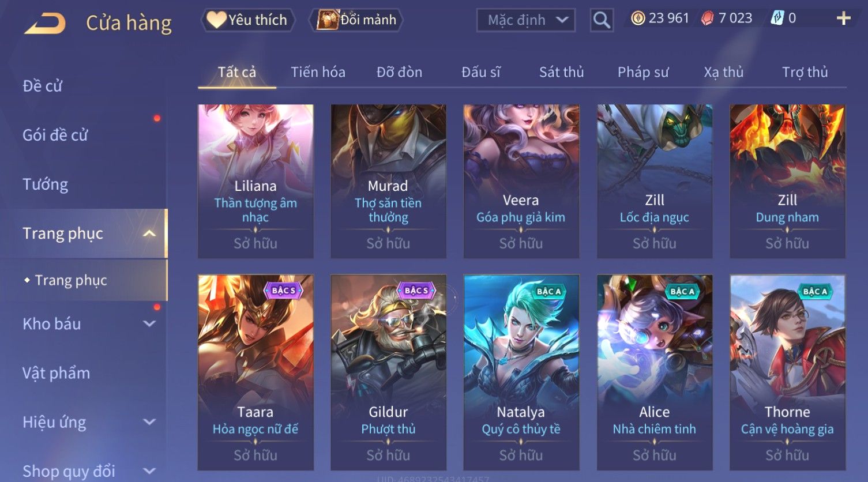Tap the blue voucher balance icon
Viewport: 868px width, 482px height.
click(x=777, y=18)
